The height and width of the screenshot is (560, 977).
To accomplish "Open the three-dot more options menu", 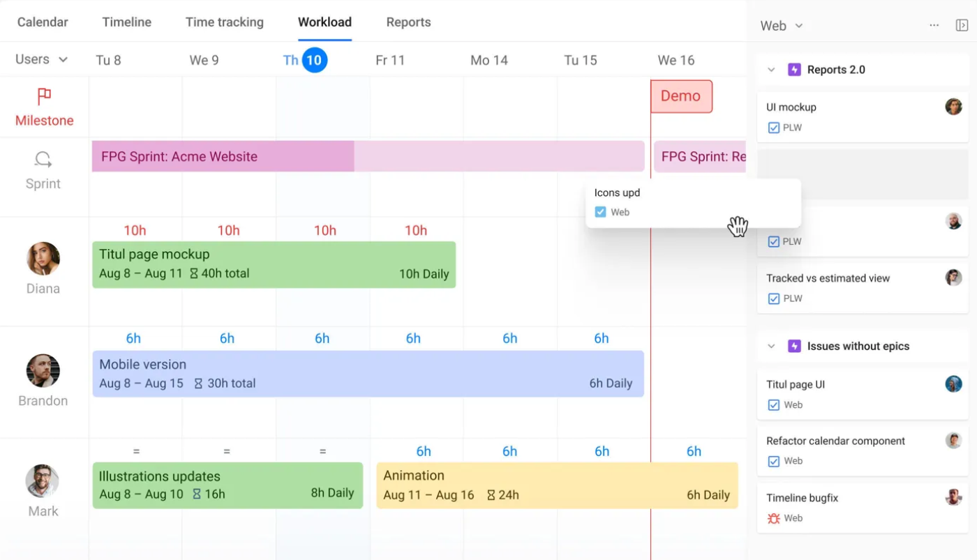I will 934,26.
